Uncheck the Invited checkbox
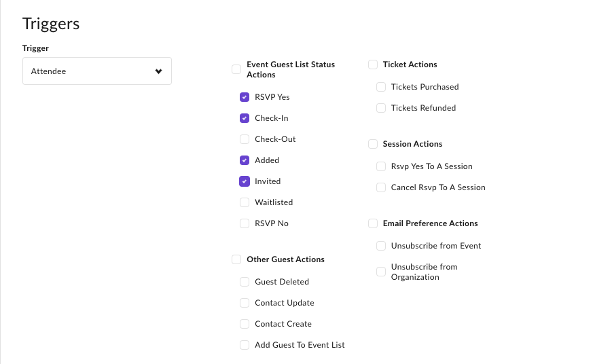The image size is (593, 364). coord(245,181)
